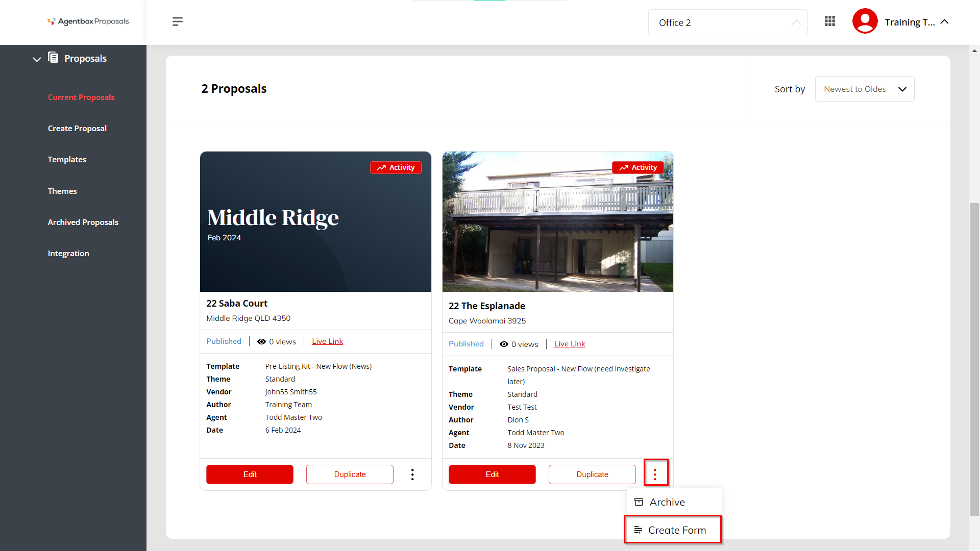This screenshot has height=551, width=980.
Task: Click the 22 The Esplanade title
Action: pyautogui.click(x=487, y=306)
